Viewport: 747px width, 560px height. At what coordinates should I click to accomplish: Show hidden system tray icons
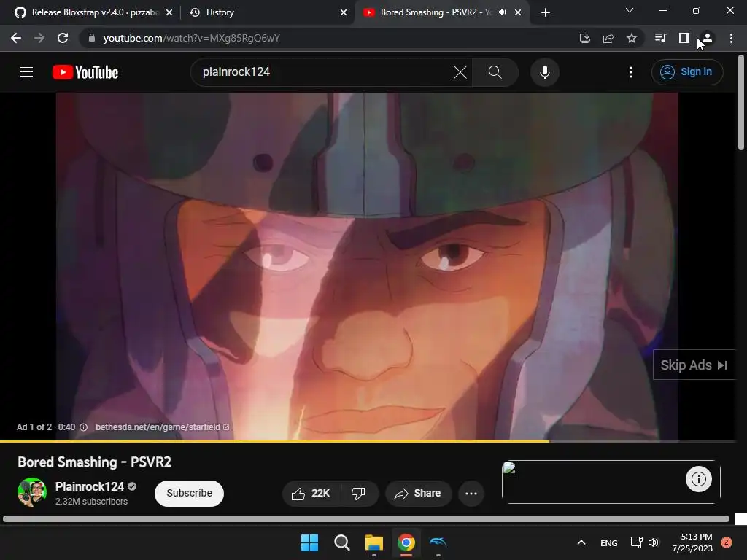coord(581,542)
